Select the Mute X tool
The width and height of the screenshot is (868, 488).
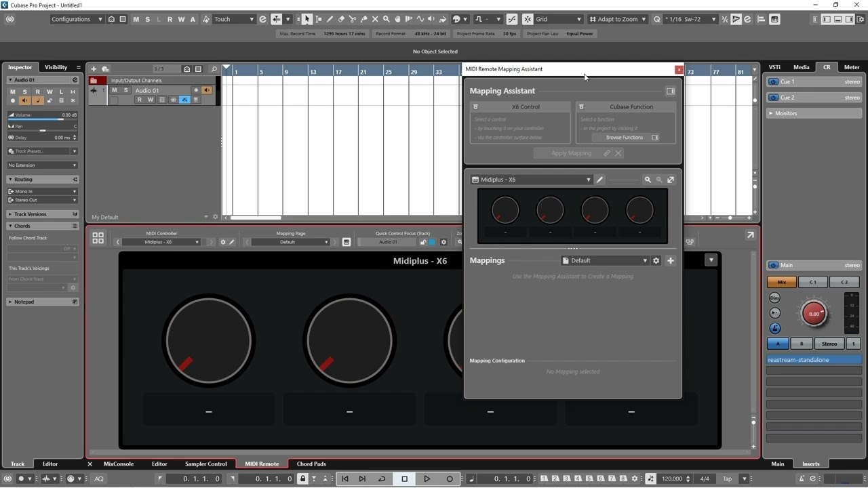[x=375, y=19]
